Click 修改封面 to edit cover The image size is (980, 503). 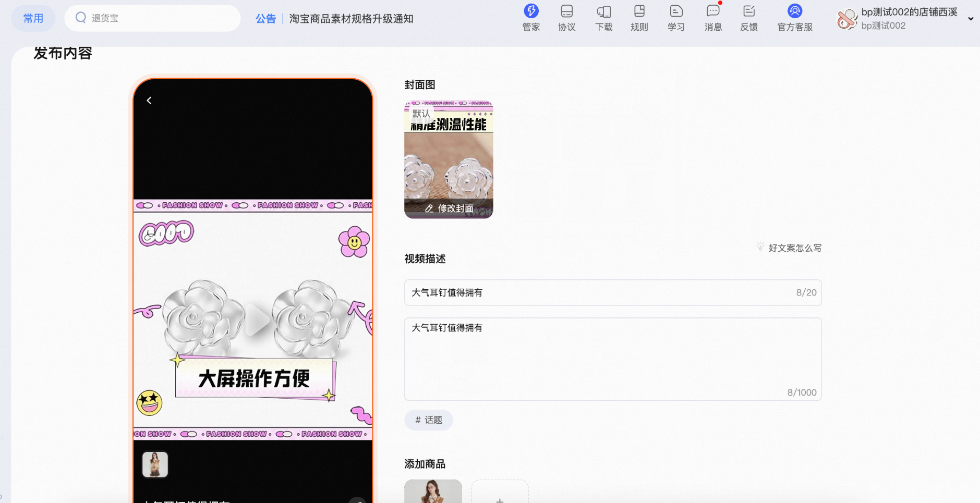[449, 208]
